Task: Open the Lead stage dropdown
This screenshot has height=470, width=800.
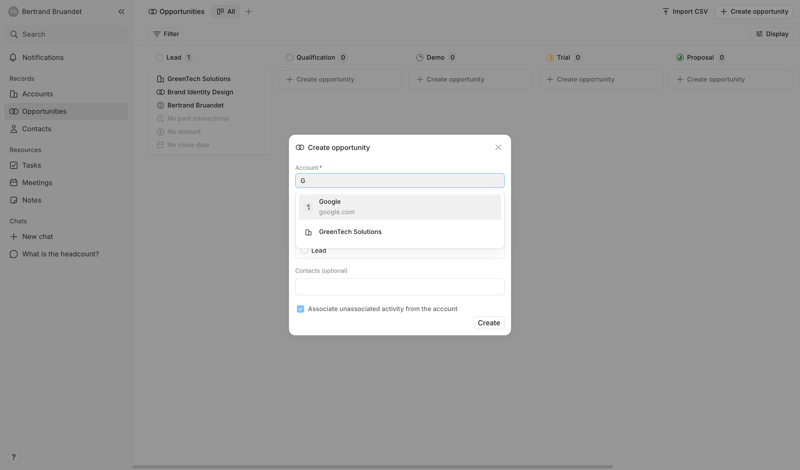Action: point(400,251)
